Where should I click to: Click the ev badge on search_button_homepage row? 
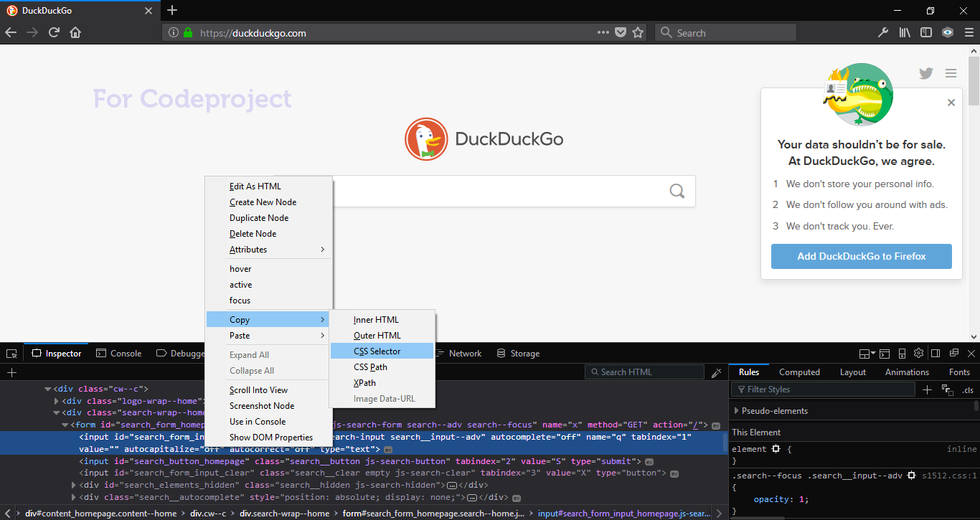(x=649, y=462)
